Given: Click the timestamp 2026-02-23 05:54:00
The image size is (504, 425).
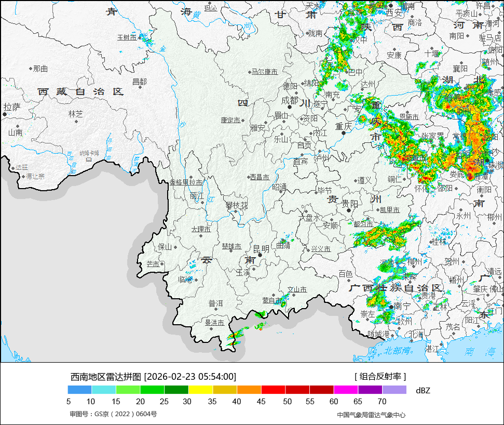Looking at the screenshot, I should pos(190,376).
